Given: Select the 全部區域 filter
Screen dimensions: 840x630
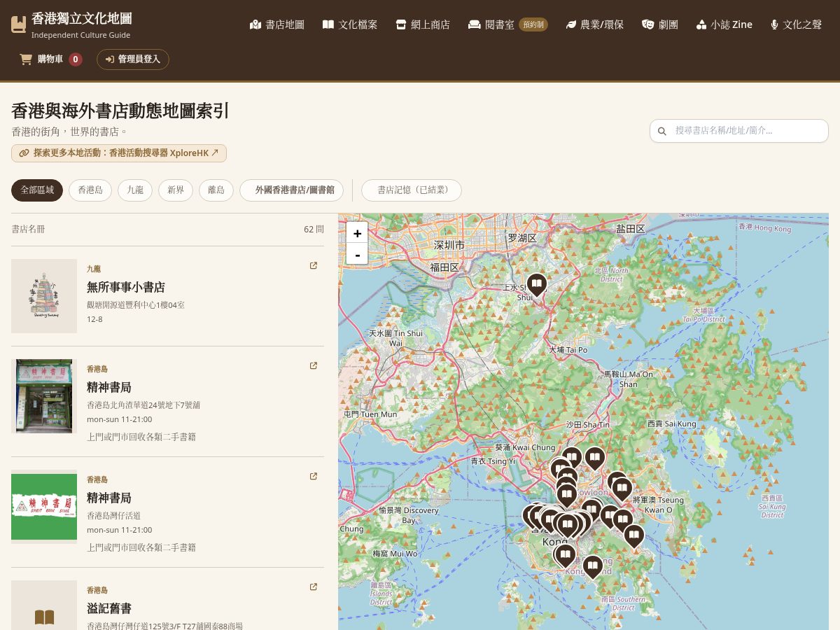Looking at the screenshot, I should (37, 190).
